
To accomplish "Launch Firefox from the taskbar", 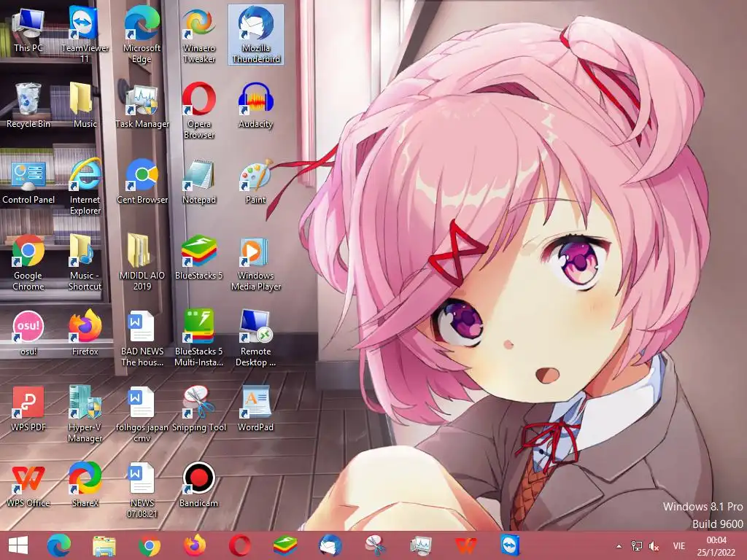I will [x=195, y=545].
